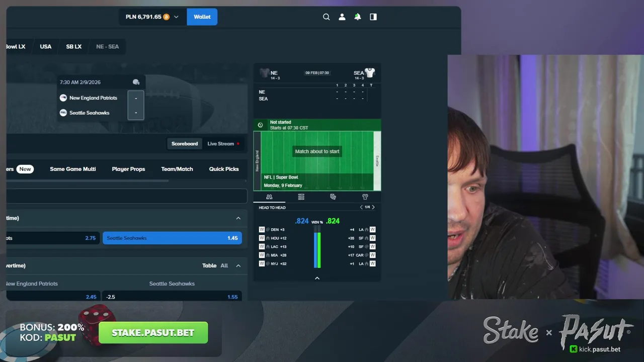Click the W badge next to DEN +3
This screenshot has width=644, height=362.
click(x=262, y=229)
